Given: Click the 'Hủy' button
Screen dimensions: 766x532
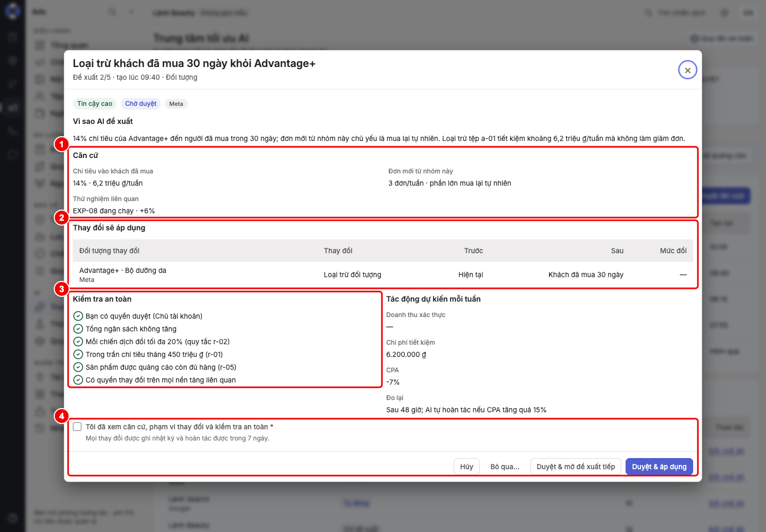Looking at the screenshot, I should (467, 467).
